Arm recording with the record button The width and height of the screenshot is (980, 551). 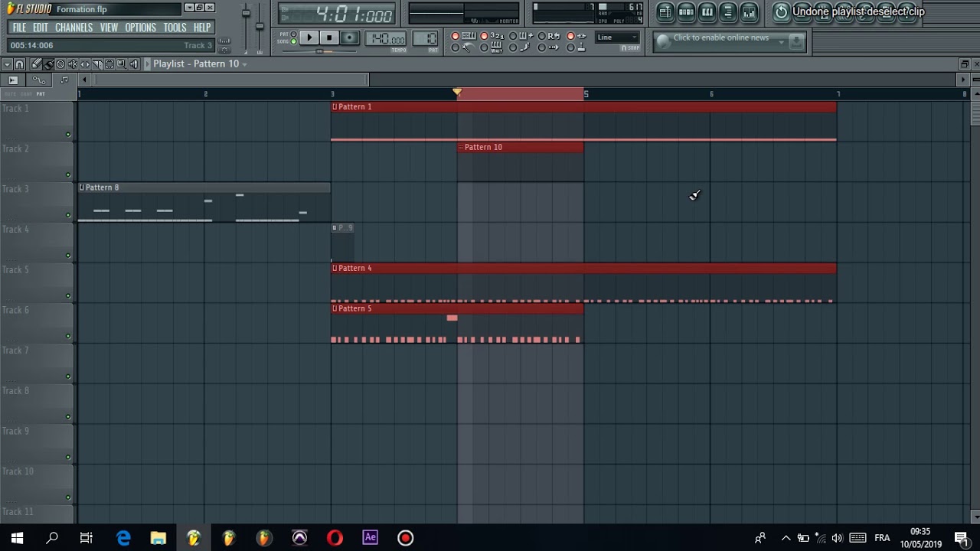click(x=349, y=37)
